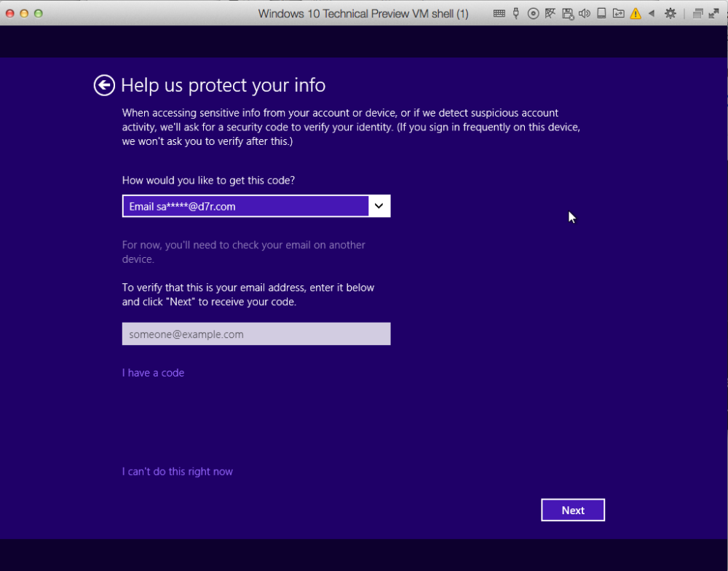Expand the code delivery dropdown arrow
Viewport: 728px width, 571px height.
click(379, 206)
